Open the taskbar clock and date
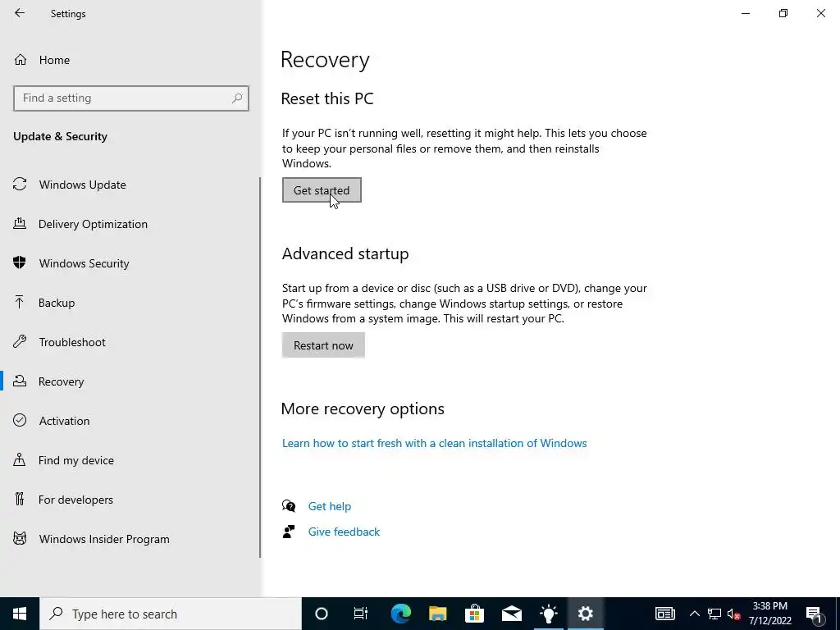This screenshot has height=630, width=840. [769, 614]
